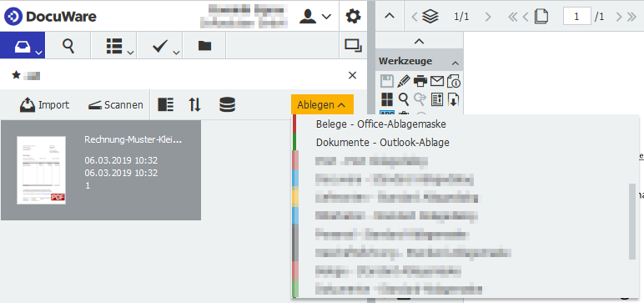
Task: Collapse the Werkzeuge panel
Action: coord(455,63)
